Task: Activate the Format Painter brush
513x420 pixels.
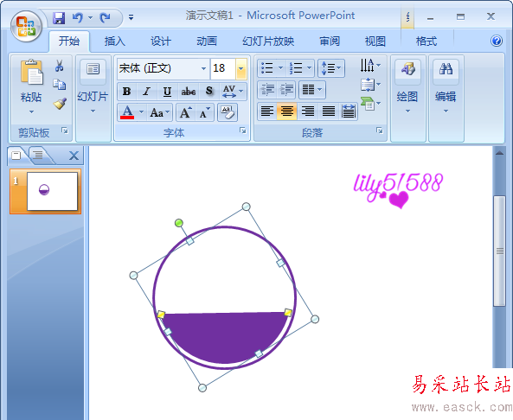Action: click(x=60, y=104)
